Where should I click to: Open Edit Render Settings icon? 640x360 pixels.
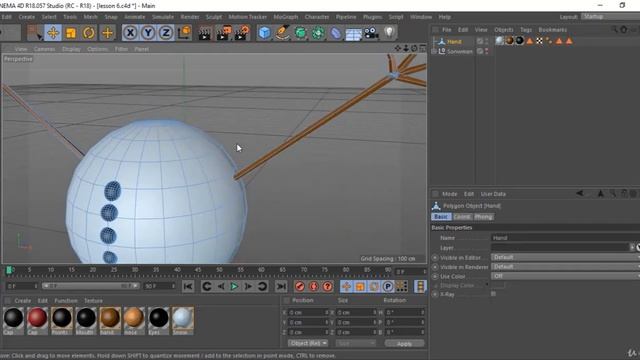click(242, 33)
